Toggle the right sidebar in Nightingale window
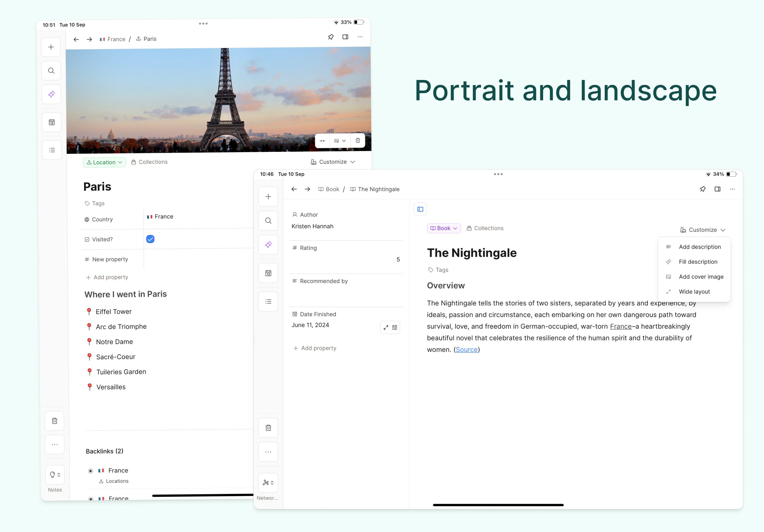The height and width of the screenshot is (532, 764). tap(718, 189)
